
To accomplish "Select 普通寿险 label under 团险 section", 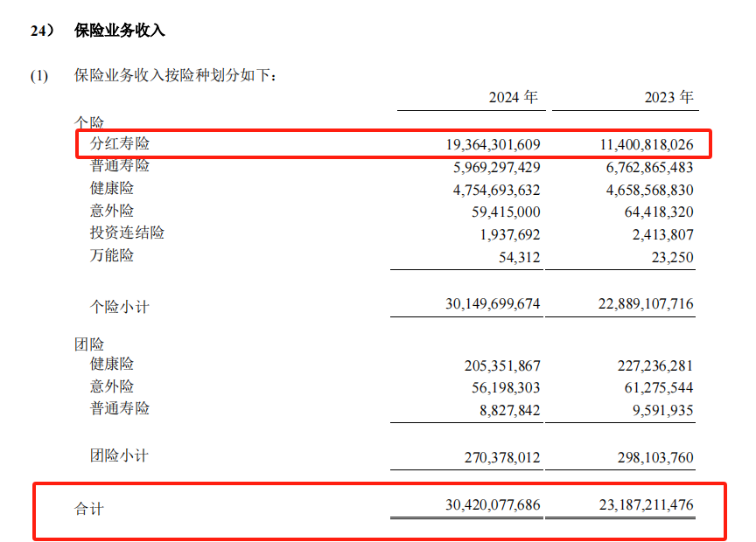I will click(120, 408).
